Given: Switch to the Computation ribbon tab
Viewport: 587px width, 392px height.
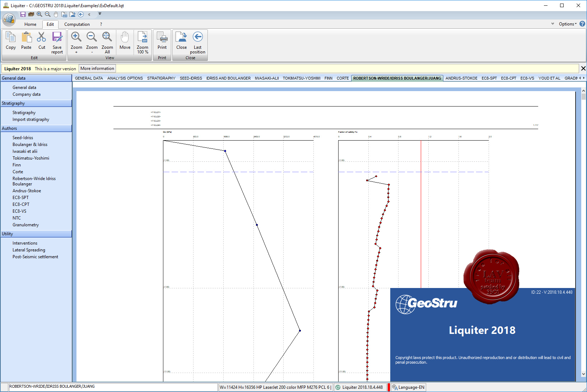Looking at the screenshot, I should tap(77, 24).
